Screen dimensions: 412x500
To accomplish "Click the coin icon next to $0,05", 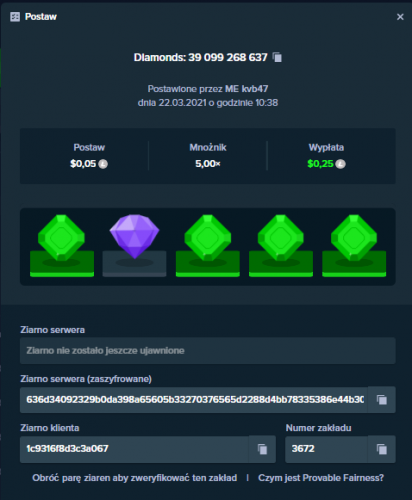I will coord(103,164).
